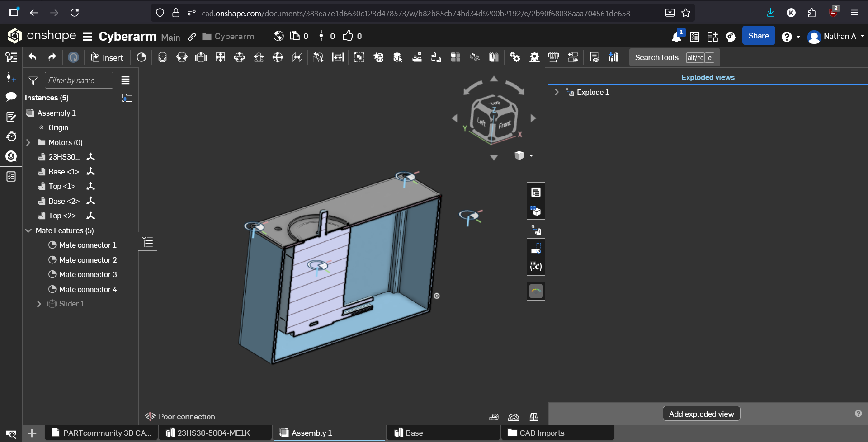
Task: Expand the Motors folder
Action: click(28, 142)
